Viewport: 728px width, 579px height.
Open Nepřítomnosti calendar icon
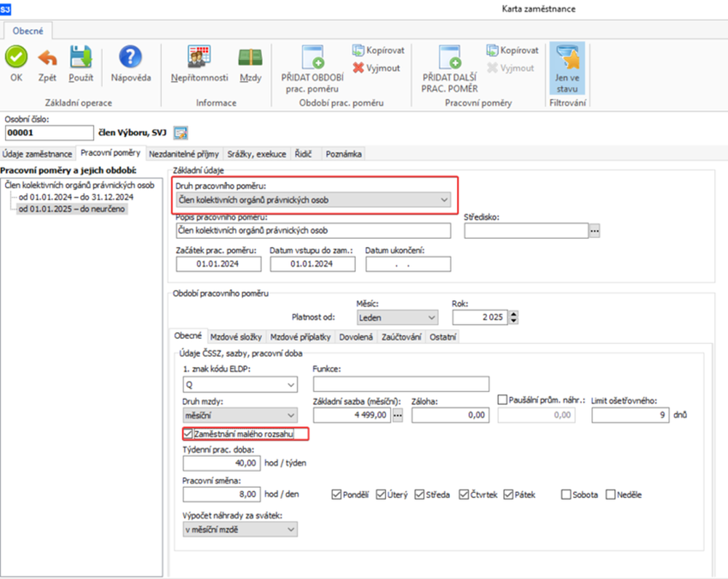(199, 58)
